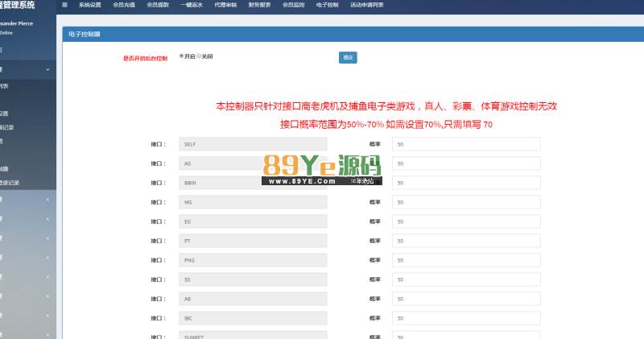The height and width of the screenshot is (339, 644).
Task: Select the 关闭 radio button
Action: [x=199, y=56]
